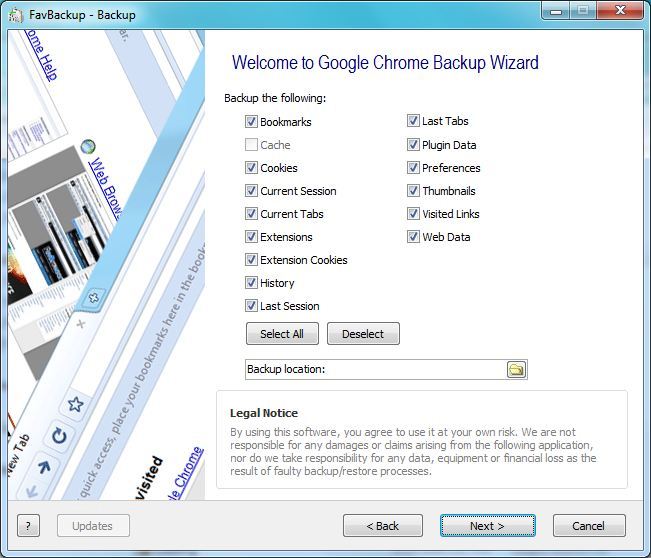Close the FavBackup window
The image size is (651, 558).
(x=620, y=11)
